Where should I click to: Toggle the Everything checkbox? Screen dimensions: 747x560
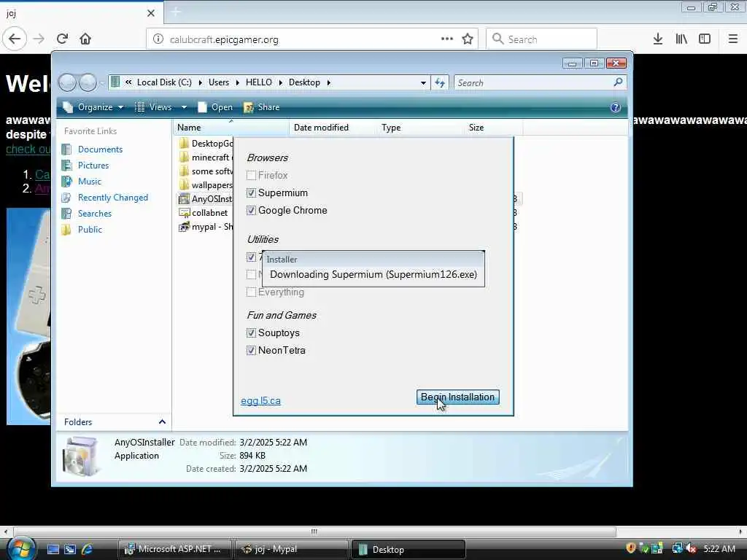tap(251, 292)
